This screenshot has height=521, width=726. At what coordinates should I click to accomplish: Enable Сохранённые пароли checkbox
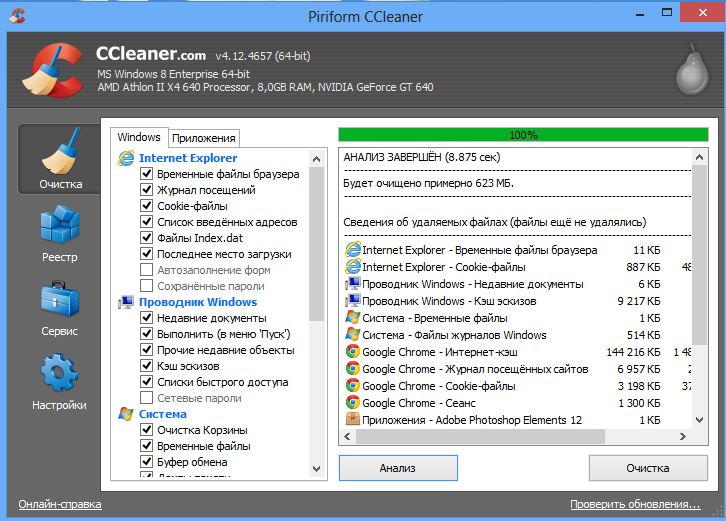point(146,285)
